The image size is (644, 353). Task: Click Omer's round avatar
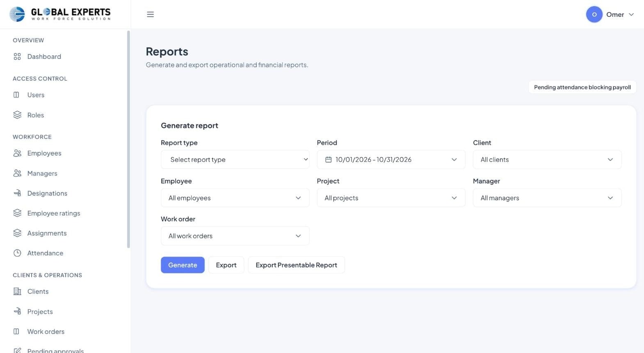tap(594, 14)
